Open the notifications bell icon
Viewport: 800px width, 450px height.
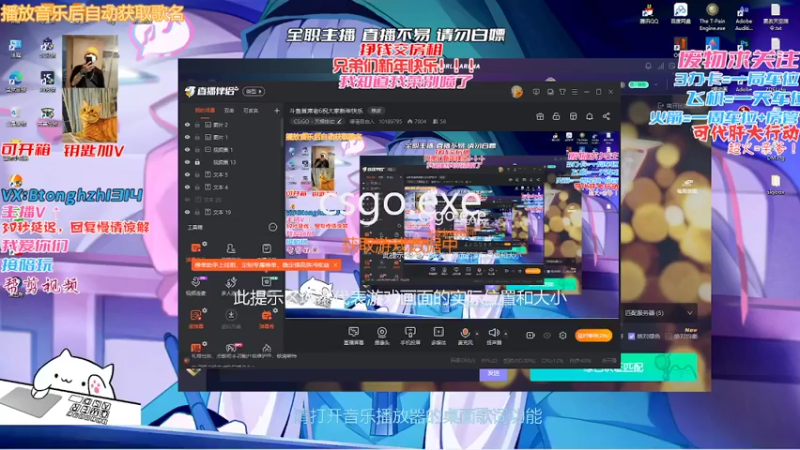point(589,116)
